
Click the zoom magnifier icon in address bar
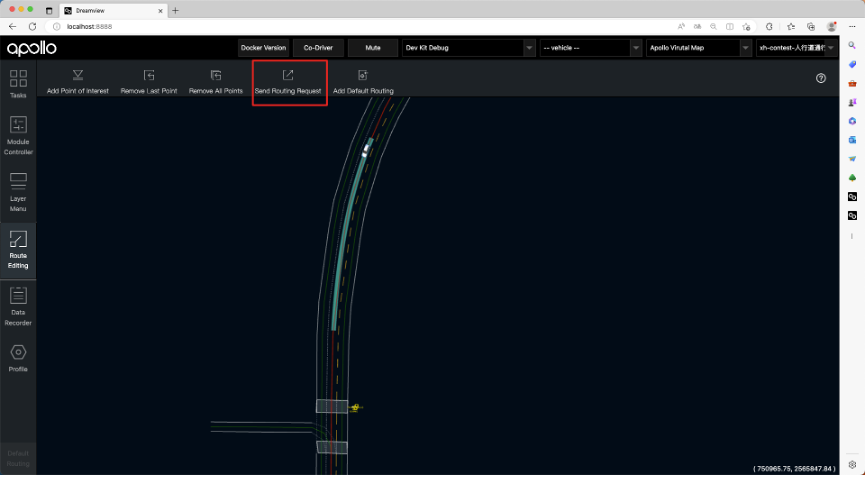714,26
